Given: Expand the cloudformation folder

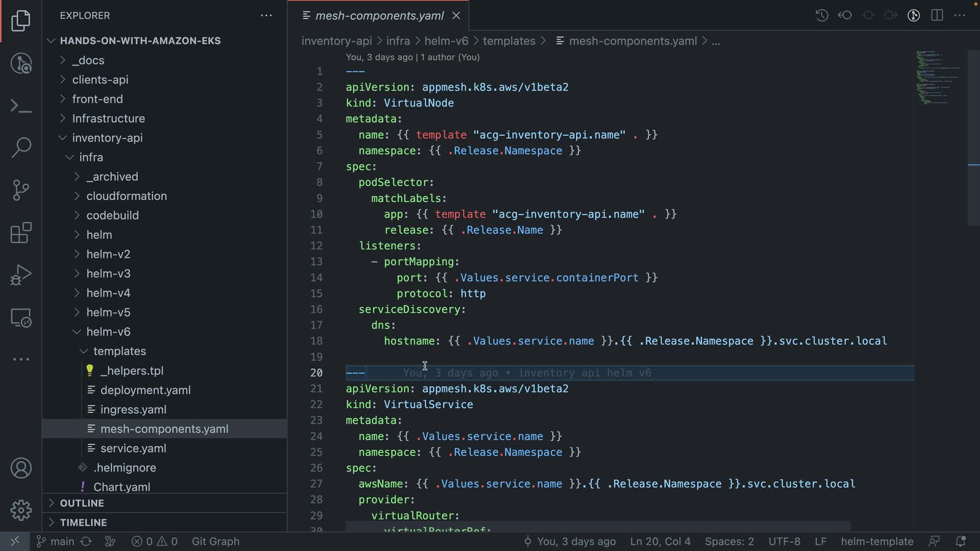Looking at the screenshot, I should pyautogui.click(x=126, y=196).
